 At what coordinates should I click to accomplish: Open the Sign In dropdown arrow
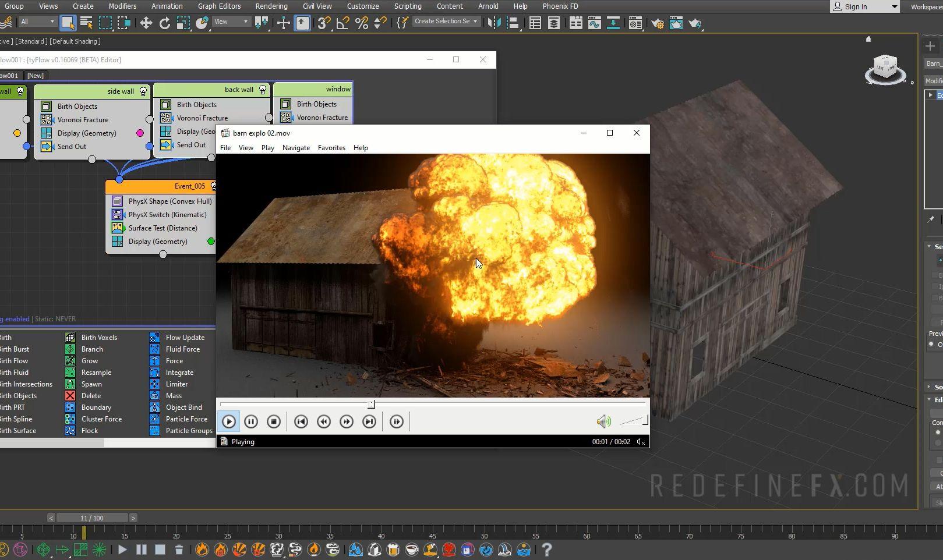pos(894,6)
